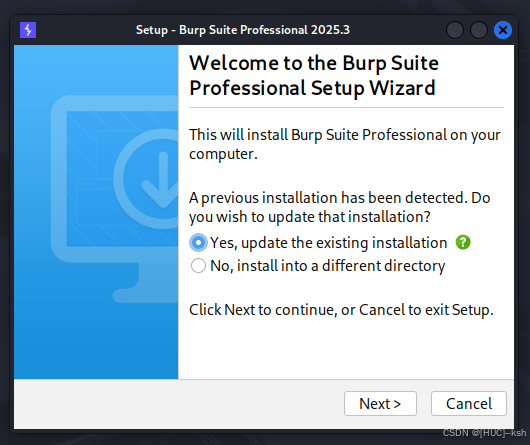This screenshot has width=530, height=445.
Task: Click the download arrow circle illustration
Action: [x=149, y=179]
